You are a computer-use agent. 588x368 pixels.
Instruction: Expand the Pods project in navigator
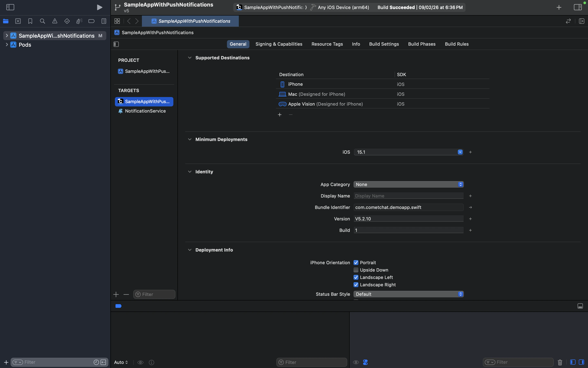(7, 45)
